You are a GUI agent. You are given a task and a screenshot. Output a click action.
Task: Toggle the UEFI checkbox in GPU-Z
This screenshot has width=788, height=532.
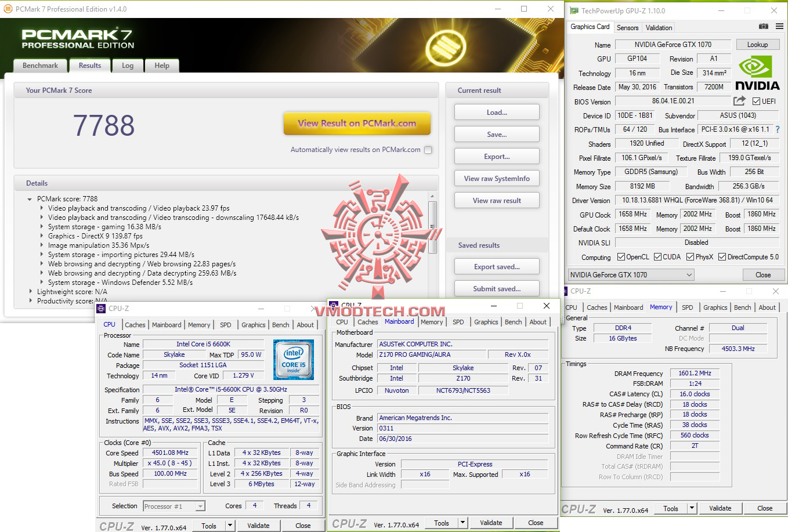[x=755, y=101]
